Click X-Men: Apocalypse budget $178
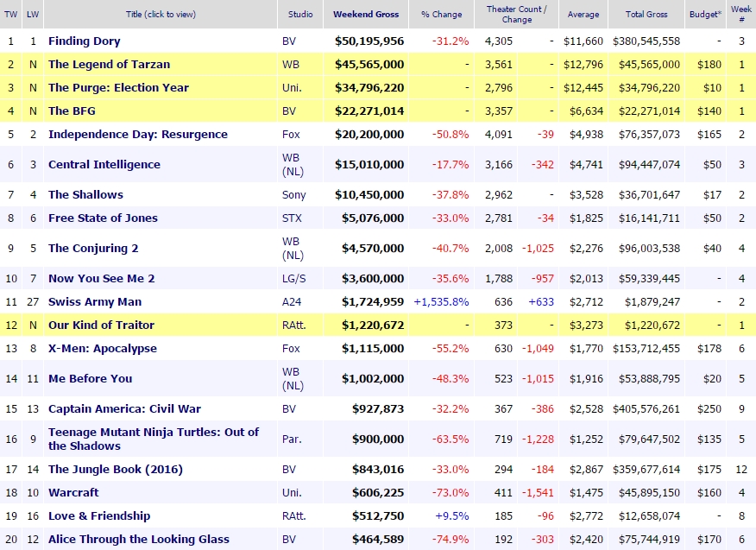Image resolution: width=756 pixels, height=550 pixels. click(x=709, y=348)
